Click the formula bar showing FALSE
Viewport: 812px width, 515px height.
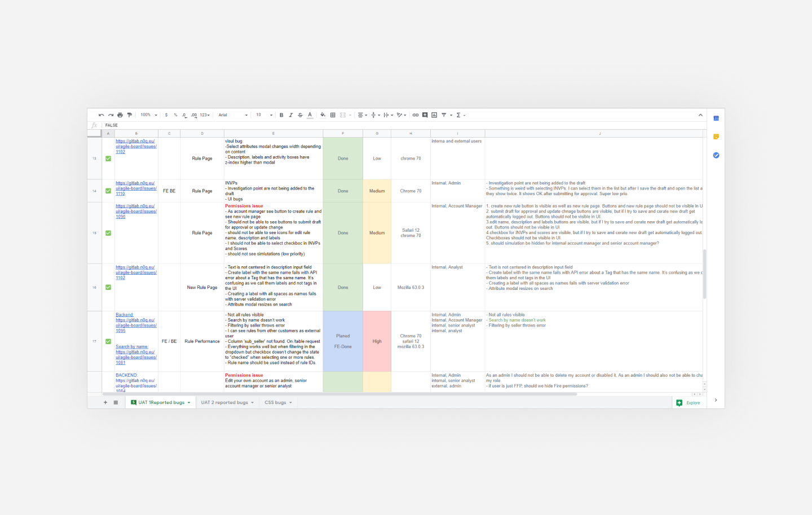[395, 125]
